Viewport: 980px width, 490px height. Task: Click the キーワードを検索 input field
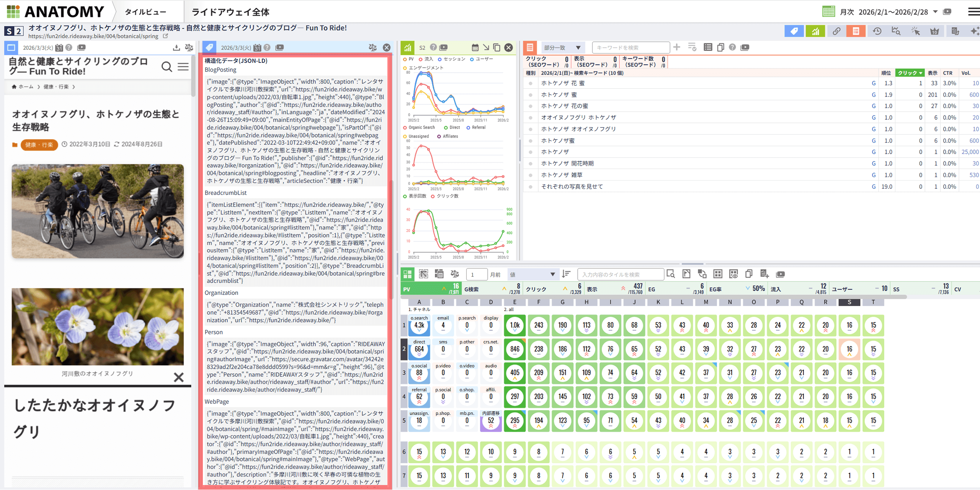pyautogui.click(x=630, y=47)
